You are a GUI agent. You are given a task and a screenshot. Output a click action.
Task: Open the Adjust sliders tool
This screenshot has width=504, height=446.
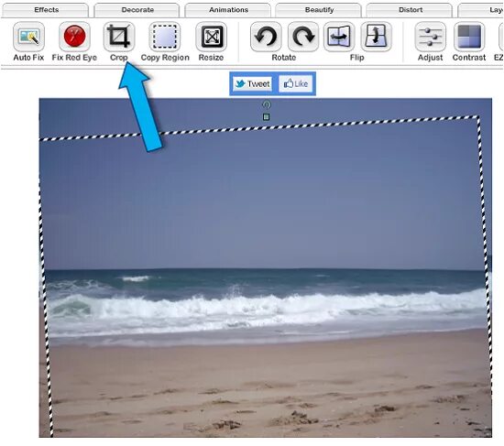tap(431, 37)
